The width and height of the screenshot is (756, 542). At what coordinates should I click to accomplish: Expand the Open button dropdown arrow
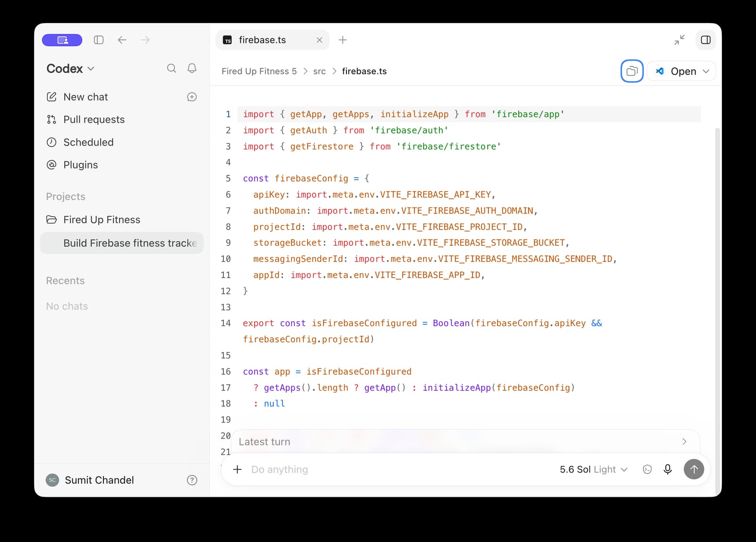(x=706, y=71)
